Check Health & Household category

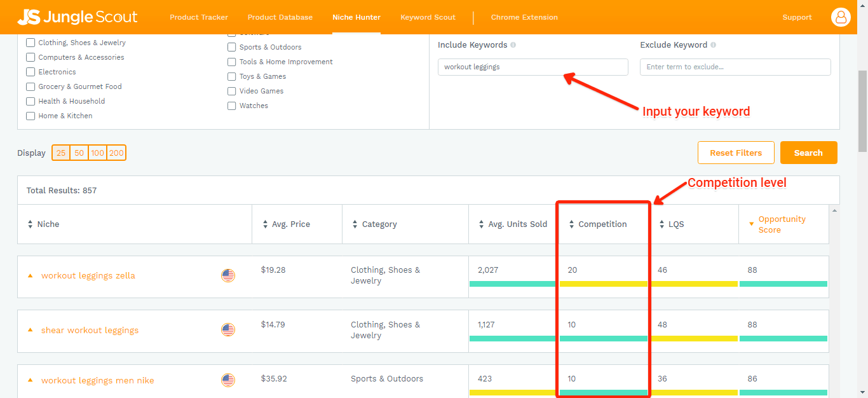tap(31, 101)
